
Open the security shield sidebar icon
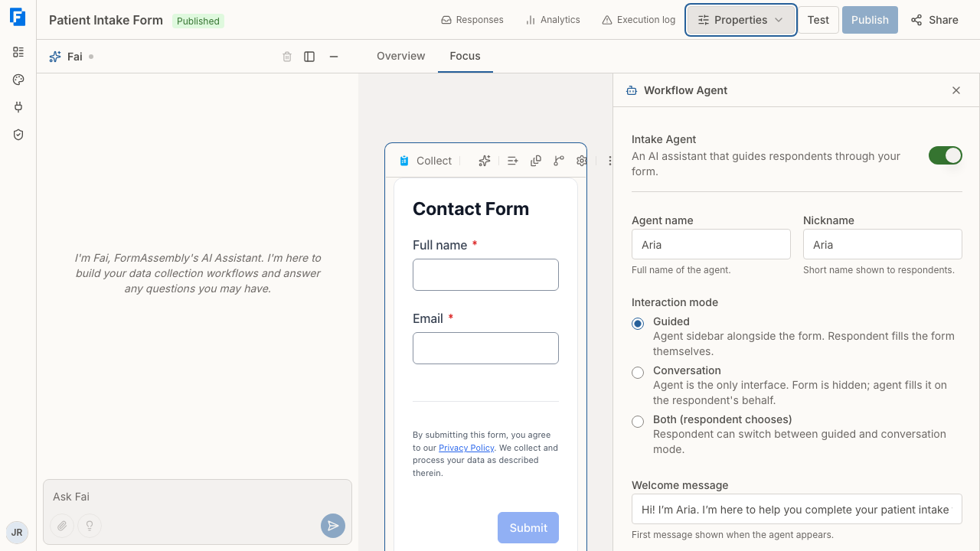pos(18,135)
